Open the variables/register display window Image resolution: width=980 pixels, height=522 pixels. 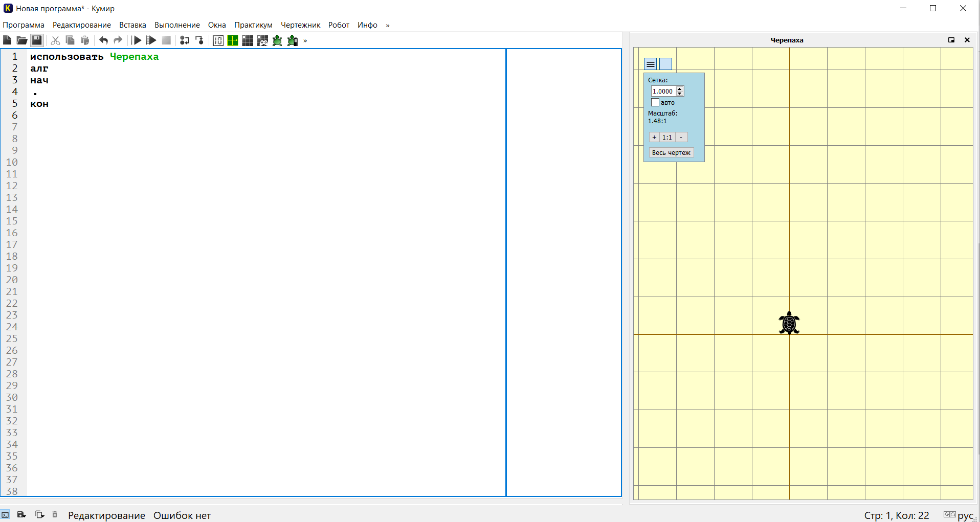pyautogui.click(x=218, y=40)
